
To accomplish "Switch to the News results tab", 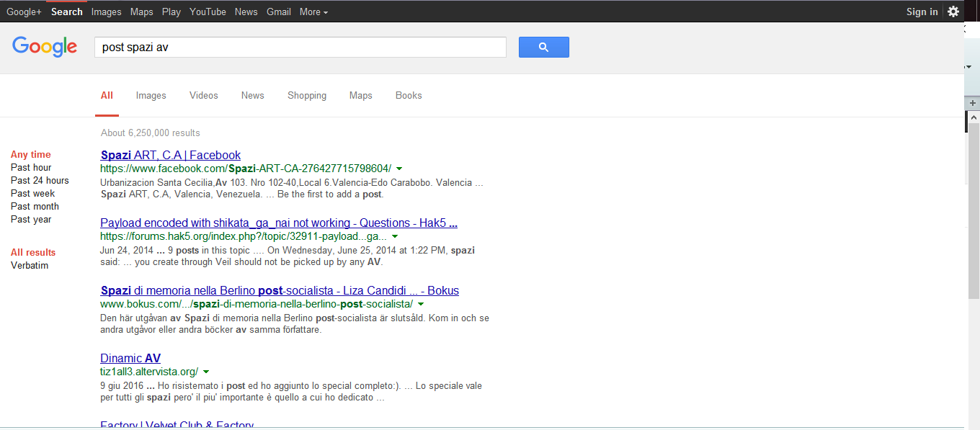I will tap(253, 95).
